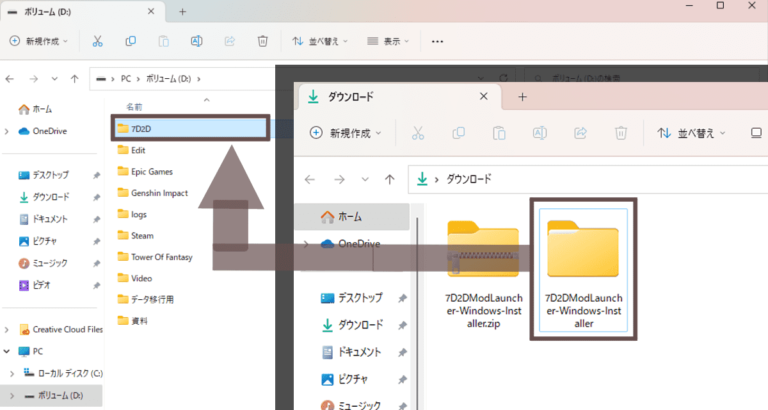Select the データ移行用 folder
The height and width of the screenshot is (410, 768).
click(145, 299)
